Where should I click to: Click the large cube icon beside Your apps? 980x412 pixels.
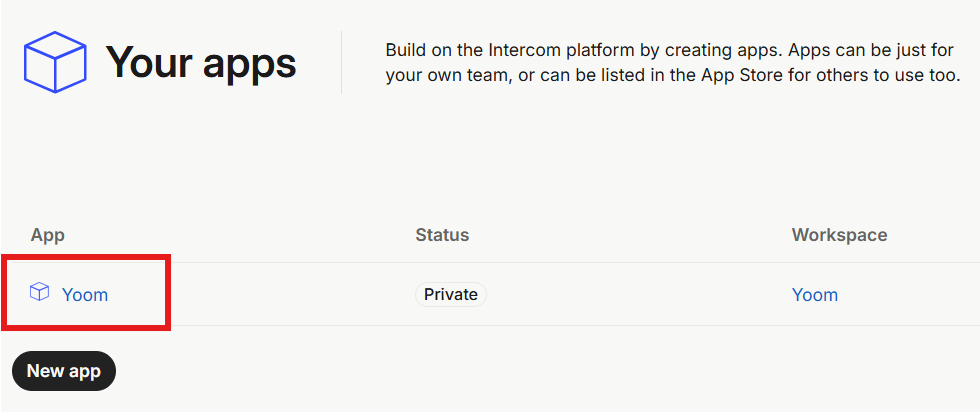click(55, 62)
